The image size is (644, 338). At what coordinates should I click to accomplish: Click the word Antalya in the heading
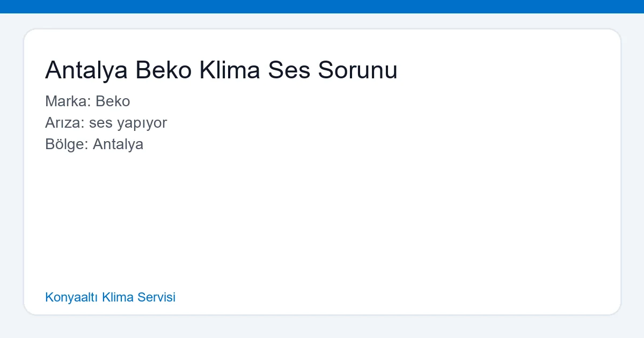click(86, 70)
